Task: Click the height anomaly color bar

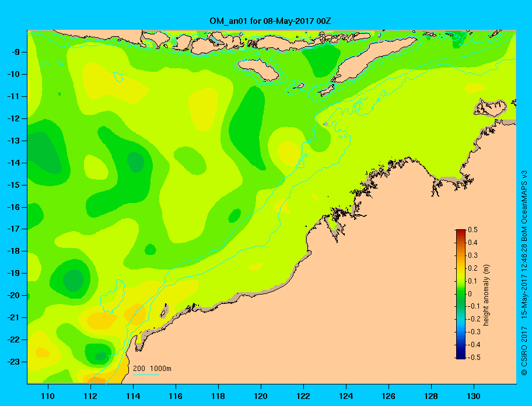Action: 461,294
